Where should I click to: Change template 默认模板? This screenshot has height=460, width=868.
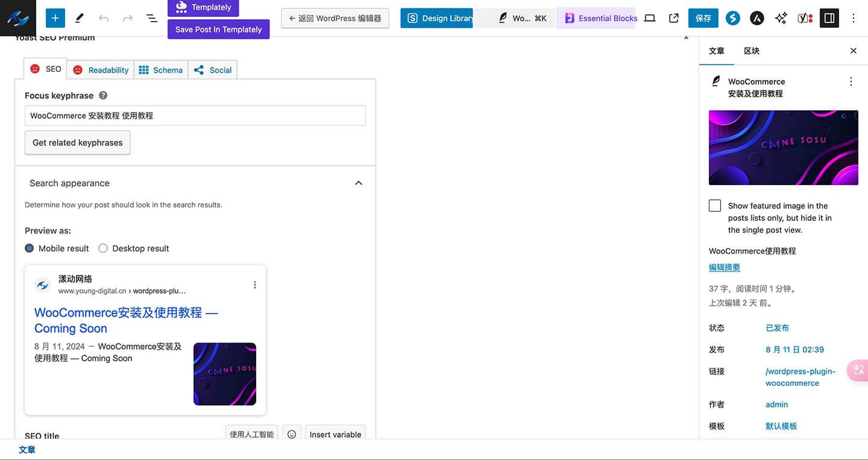point(781,426)
